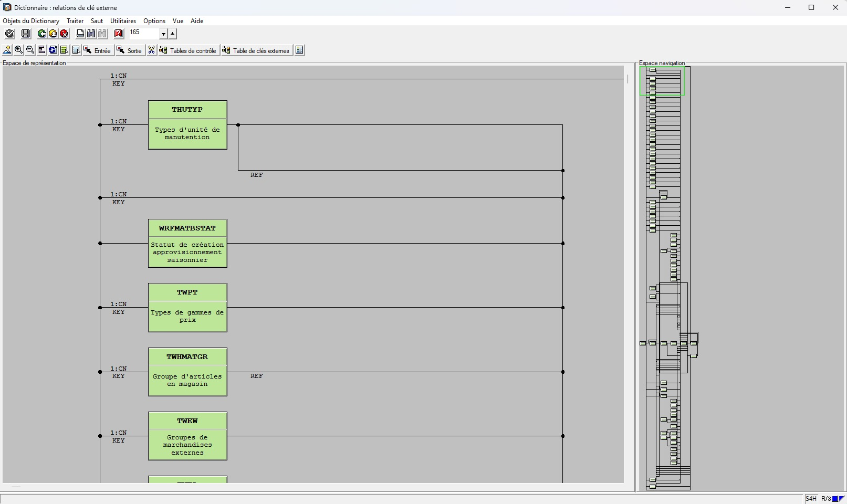The image size is (847, 504).
Task: Click the zoom in magnifier icon
Action: pyautogui.click(x=19, y=50)
